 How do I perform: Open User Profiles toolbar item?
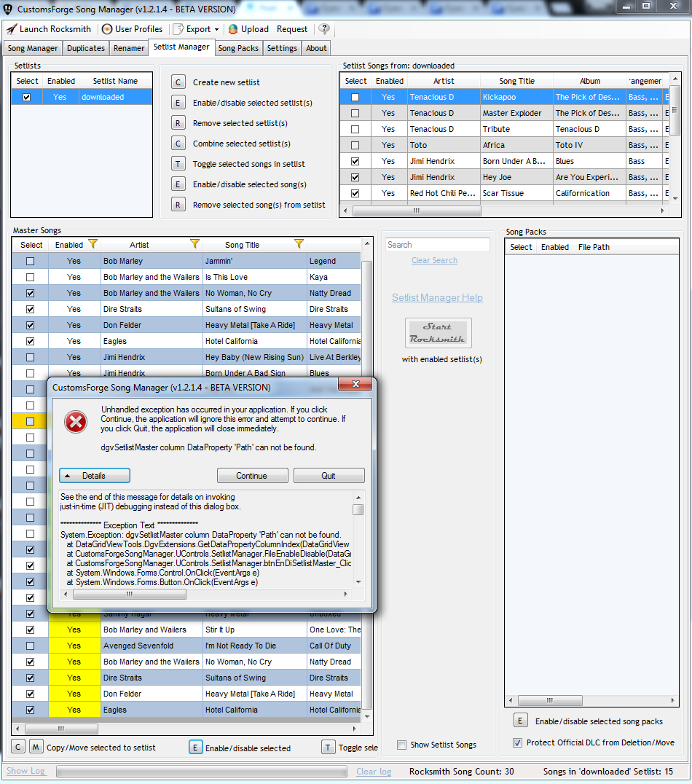[132, 29]
